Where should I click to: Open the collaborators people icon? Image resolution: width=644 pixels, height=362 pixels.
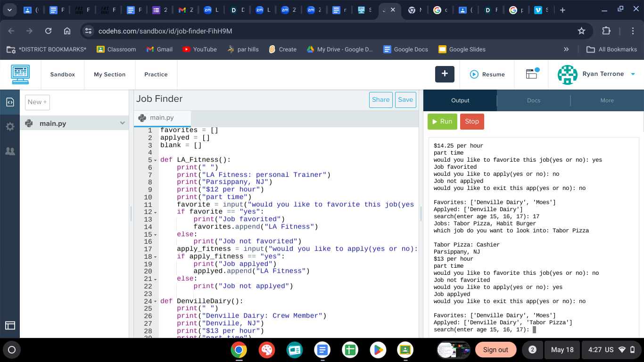(10, 151)
